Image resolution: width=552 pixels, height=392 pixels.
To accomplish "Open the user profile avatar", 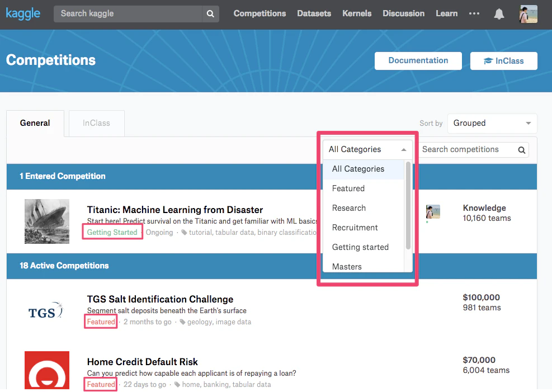I will click(529, 14).
